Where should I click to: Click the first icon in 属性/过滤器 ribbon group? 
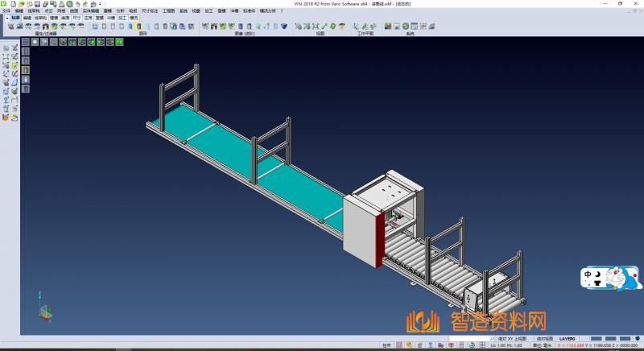[x=11, y=27]
